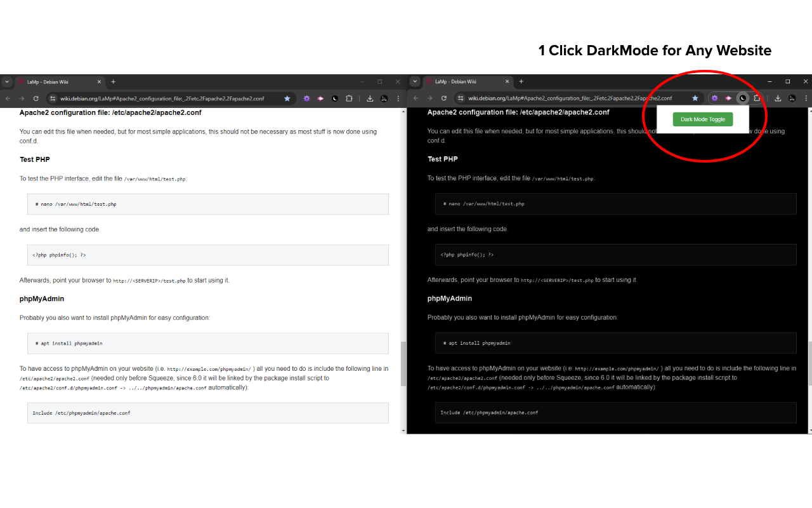
Task: Click the green Dark Mode Toggle button
Action: [x=702, y=119]
